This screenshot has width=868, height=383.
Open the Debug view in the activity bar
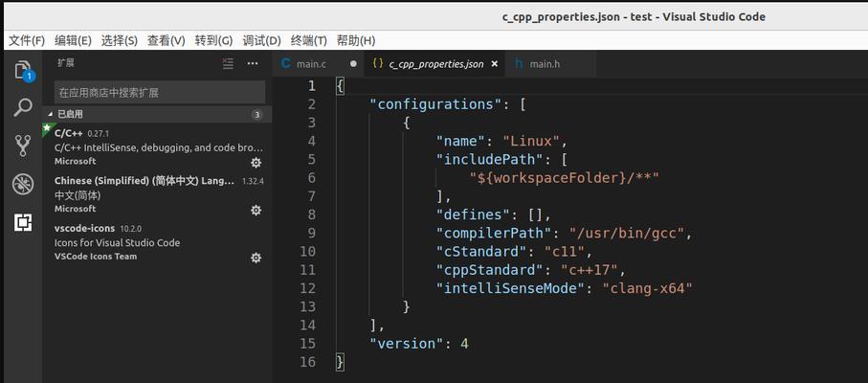23,184
